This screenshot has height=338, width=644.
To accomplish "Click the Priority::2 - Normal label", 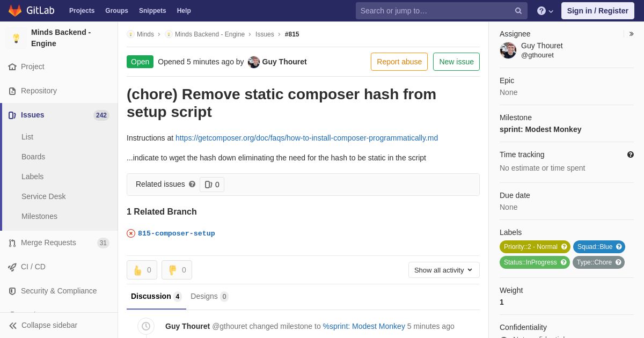I will click(x=535, y=247).
